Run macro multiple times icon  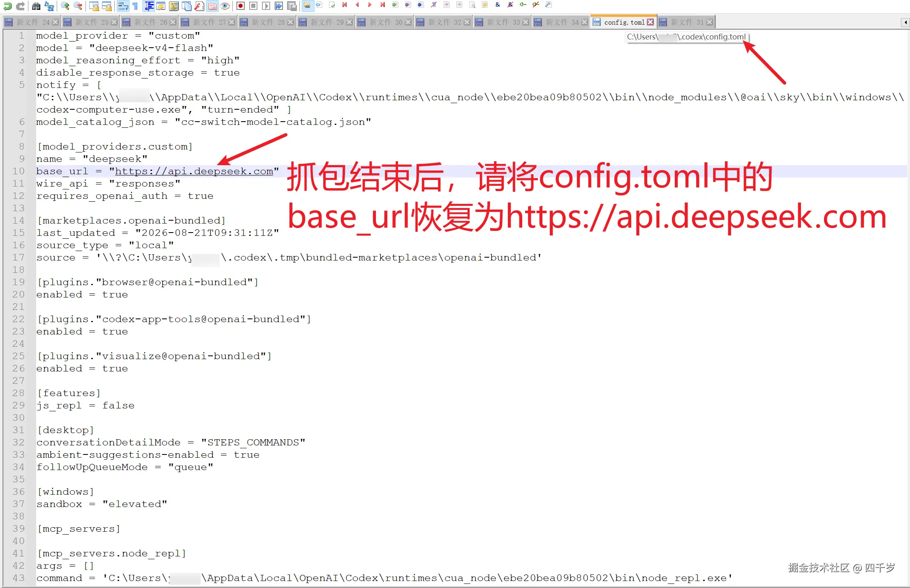279,6
